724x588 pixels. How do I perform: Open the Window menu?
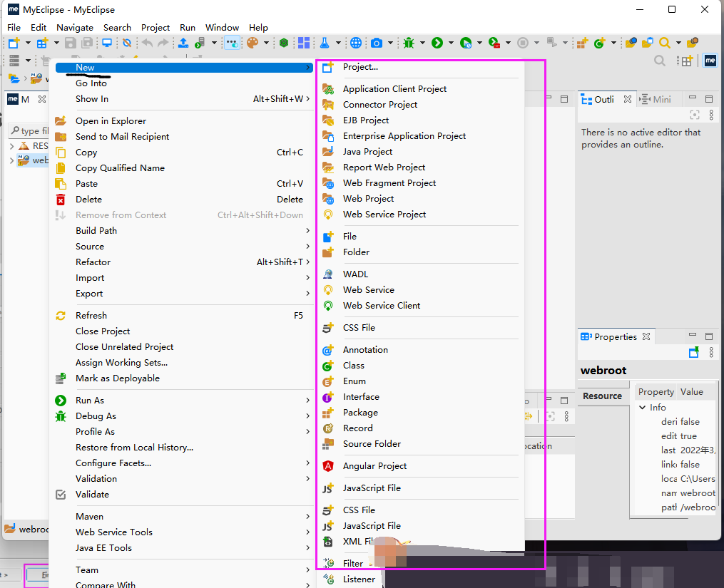(x=222, y=28)
